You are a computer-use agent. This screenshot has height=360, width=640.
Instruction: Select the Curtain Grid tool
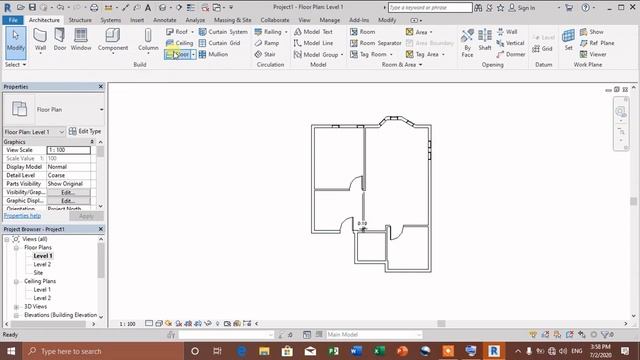(219, 43)
